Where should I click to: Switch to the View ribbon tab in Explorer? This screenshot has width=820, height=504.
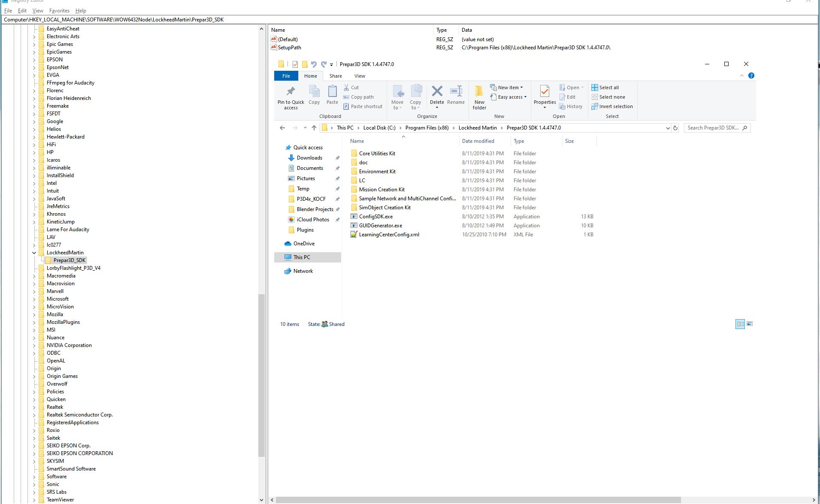360,76
